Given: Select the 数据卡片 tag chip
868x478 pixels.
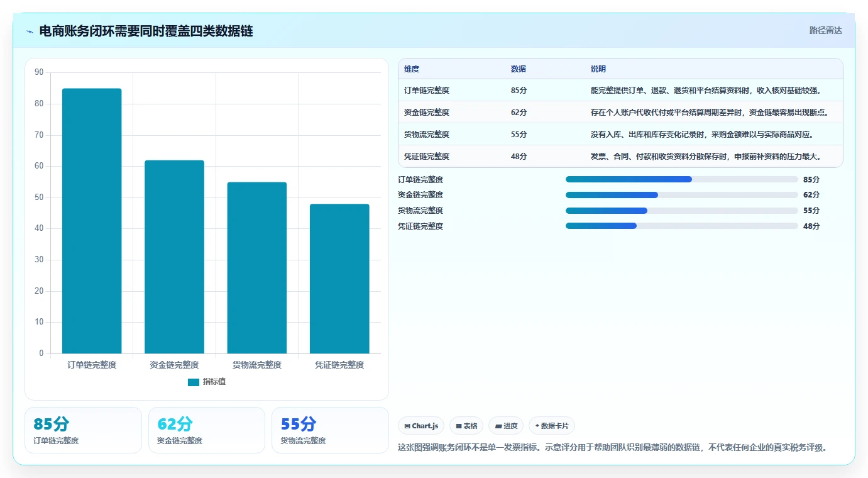Looking at the screenshot, I should [x=552, y=426].
